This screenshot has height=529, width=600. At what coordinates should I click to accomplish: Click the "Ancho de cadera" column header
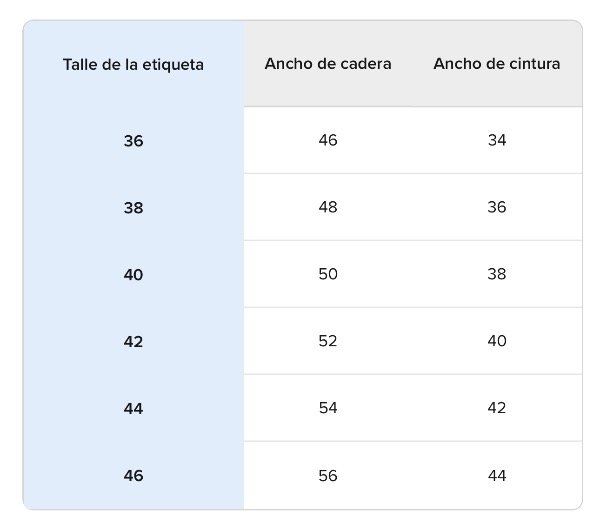[328, 64]
